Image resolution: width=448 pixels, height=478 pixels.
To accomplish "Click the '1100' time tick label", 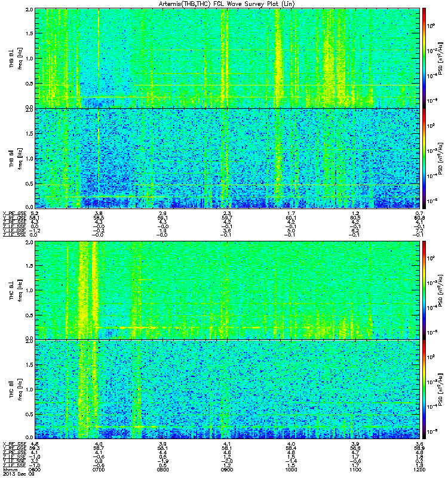I will (355, 470).
